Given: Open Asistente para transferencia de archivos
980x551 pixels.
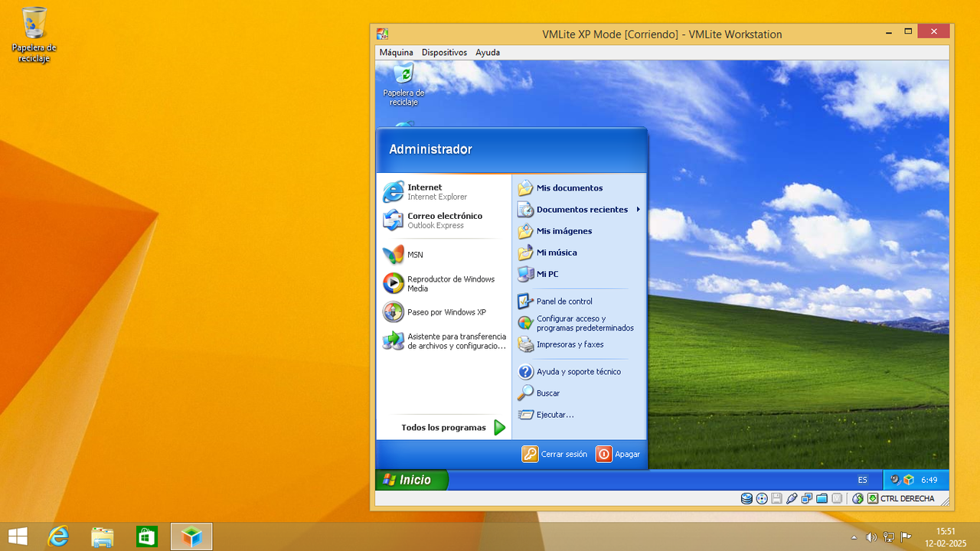Looking at the screenshot, I should point(444,341).
